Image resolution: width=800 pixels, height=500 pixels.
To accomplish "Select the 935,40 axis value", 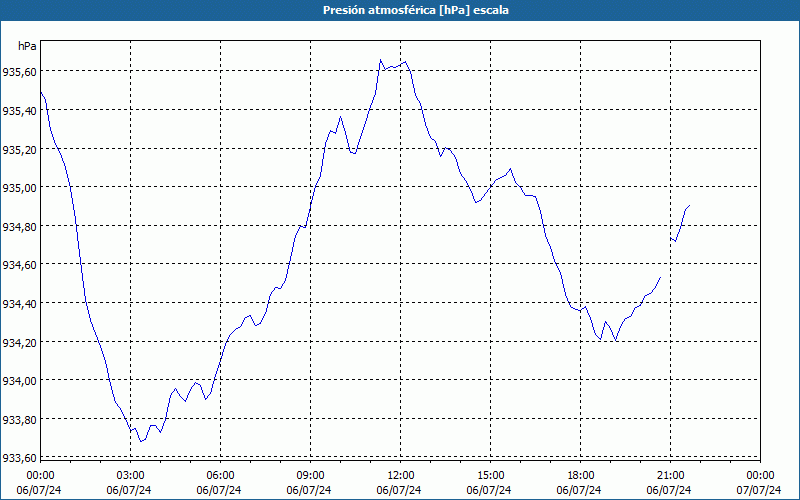I will pyautogui.click(x=20, y=111).
